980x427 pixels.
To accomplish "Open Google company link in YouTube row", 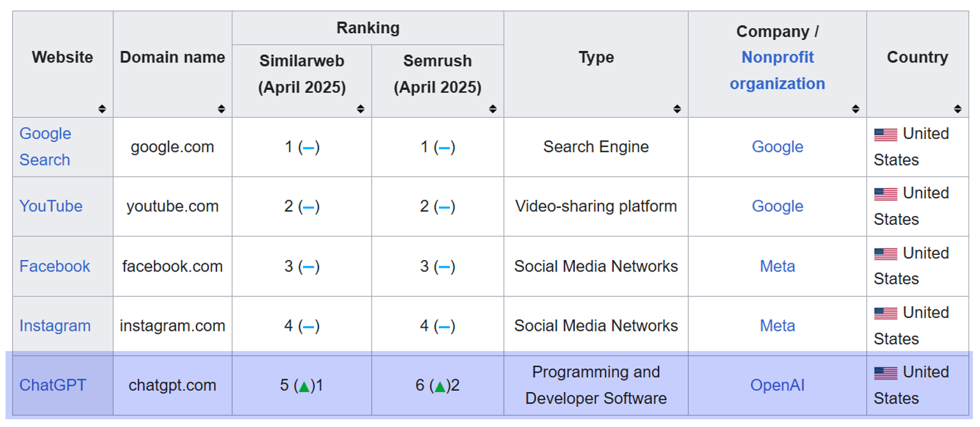I will pos(777,206).
